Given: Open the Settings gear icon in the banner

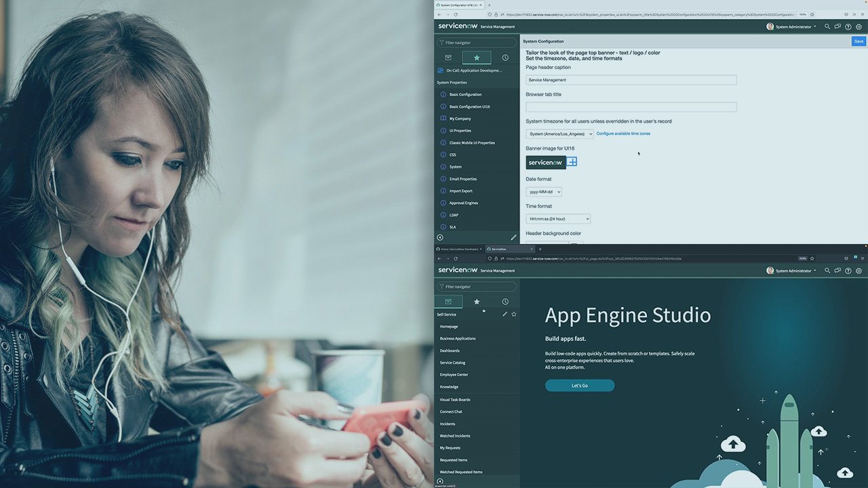Looking at the screenshot, I should coord(859,26).
